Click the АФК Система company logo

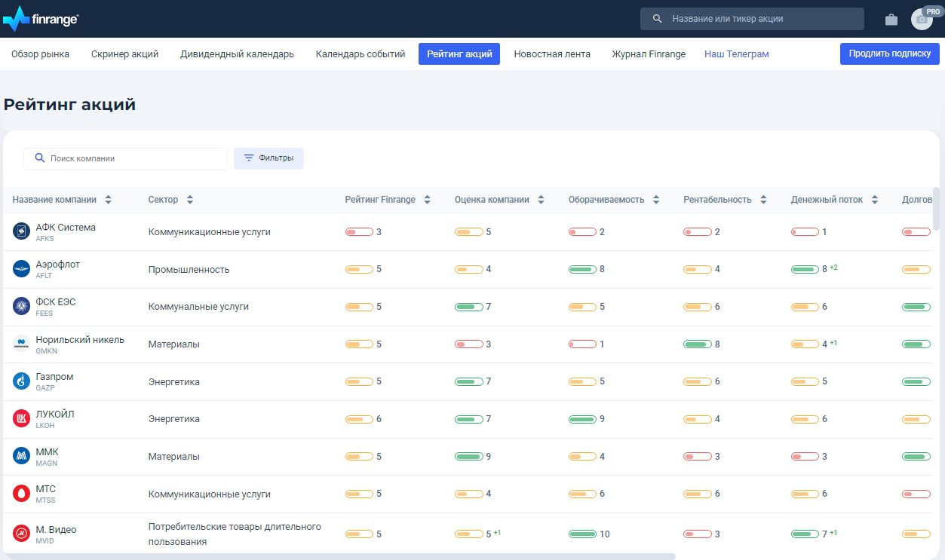point(21,231)
